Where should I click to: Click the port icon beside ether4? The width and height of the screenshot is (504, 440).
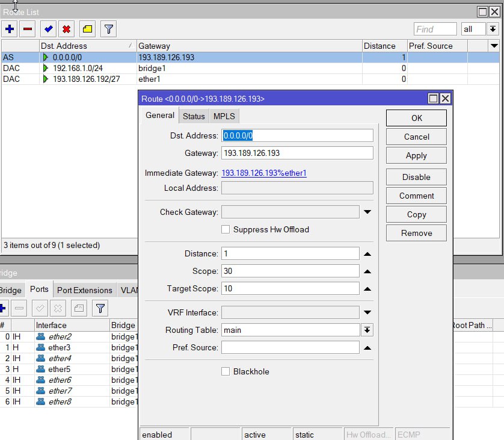(x=40, y=358)
